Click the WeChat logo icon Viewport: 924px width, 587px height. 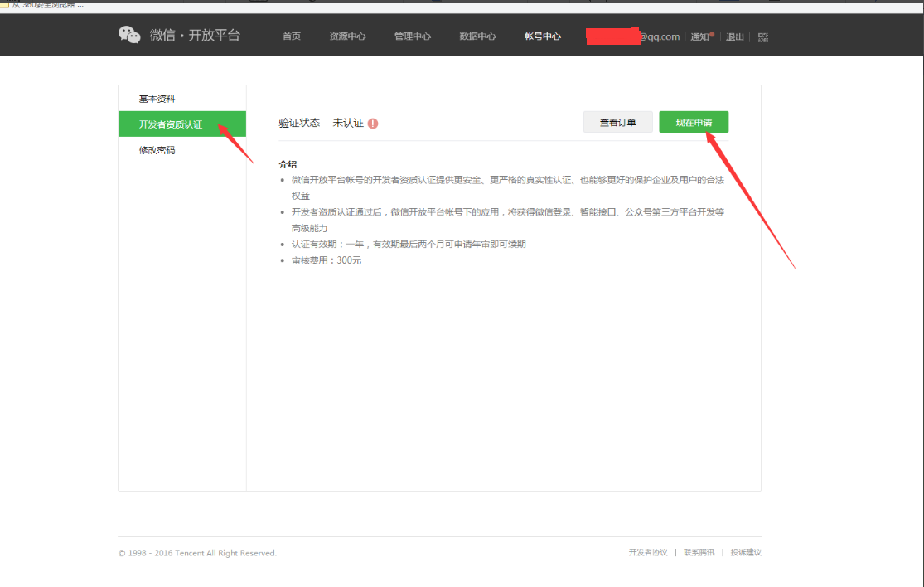(x=129, y=35)
